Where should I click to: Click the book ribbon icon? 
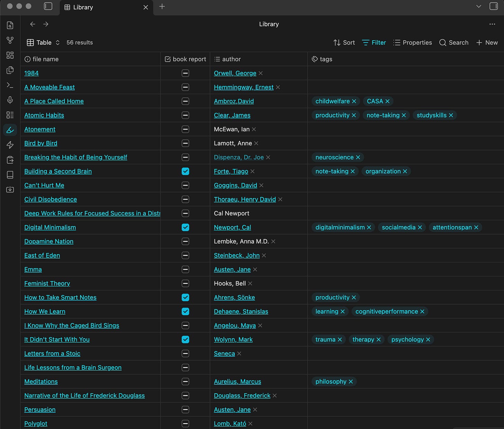tap(10, 175)
